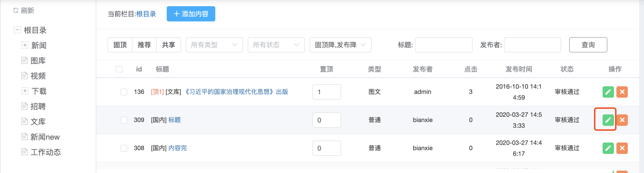Click the green edit icon for row 136
The image size is (644, 173).
point(608,92)
